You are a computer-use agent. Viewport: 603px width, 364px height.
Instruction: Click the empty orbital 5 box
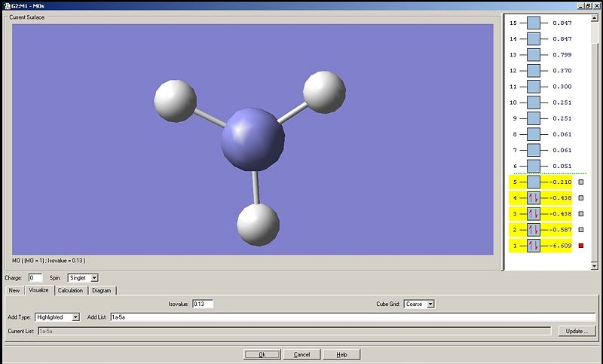tap(534, 182)
